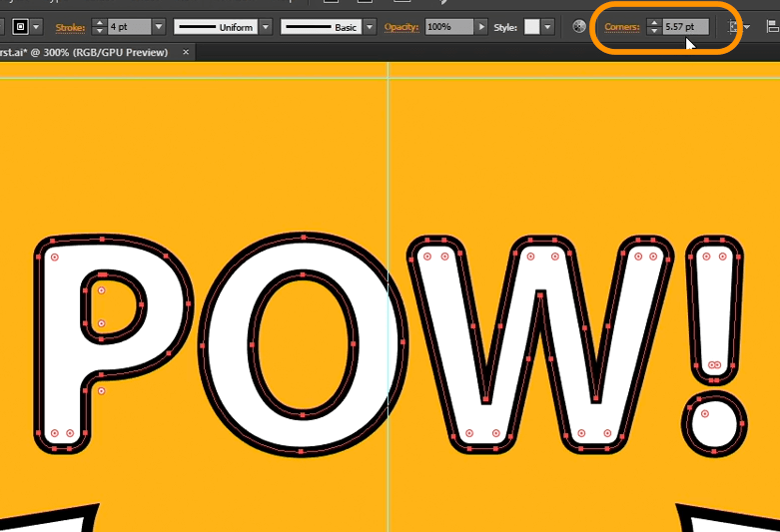Click the graphic Style swatch
Screen dimensions: 780x532
pyautogui.click(x=531, y=27)
